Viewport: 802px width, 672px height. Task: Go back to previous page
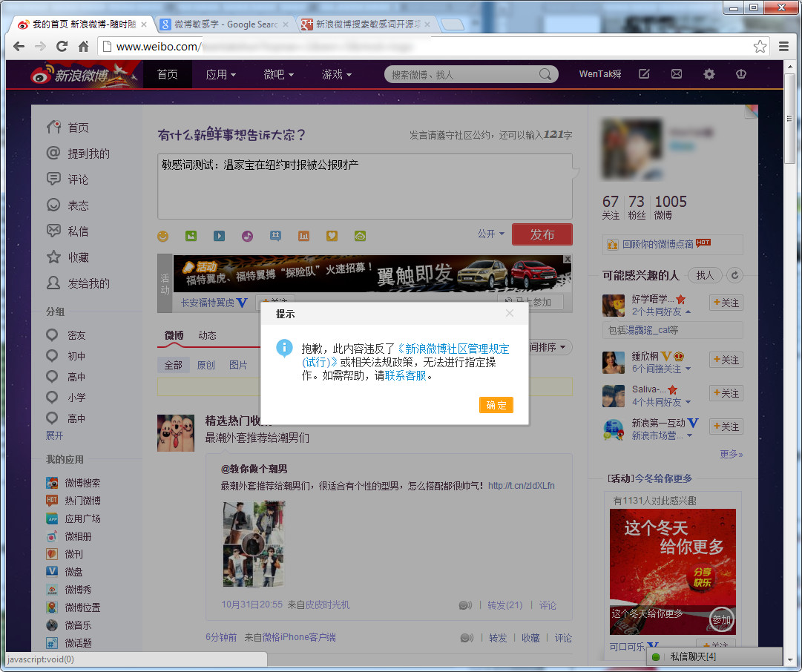pyautogui.click(x=19, y=47)
